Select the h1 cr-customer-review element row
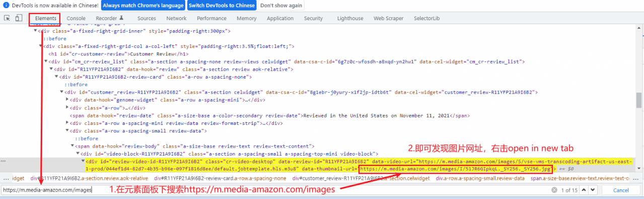Image resolution: width=644 pixels, height=199 pixels. point(118,54)
